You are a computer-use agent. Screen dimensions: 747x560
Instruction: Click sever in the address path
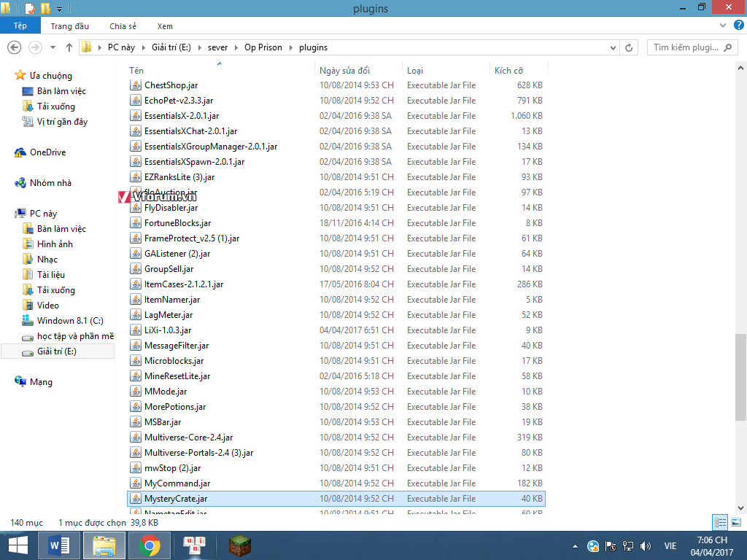tap(217, 47)
